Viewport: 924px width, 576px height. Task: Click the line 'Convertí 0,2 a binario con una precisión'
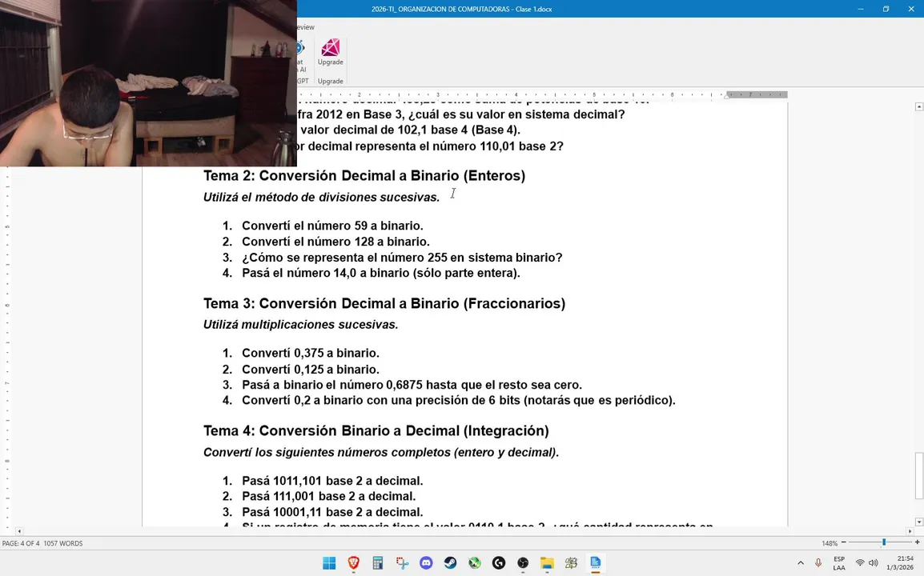(x=459, y=401)
